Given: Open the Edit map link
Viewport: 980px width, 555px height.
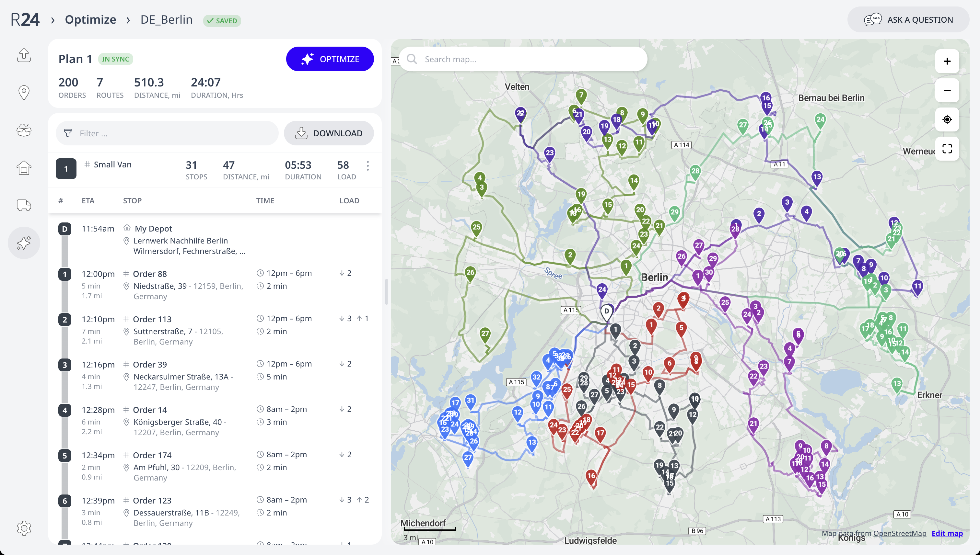Looking at the screenshot, I should 947,533.
